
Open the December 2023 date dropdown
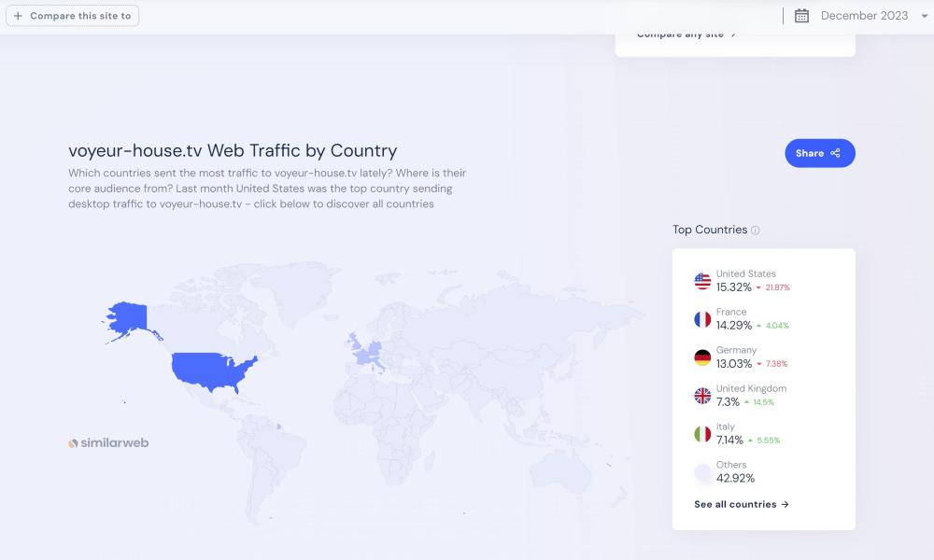point(863,16)
